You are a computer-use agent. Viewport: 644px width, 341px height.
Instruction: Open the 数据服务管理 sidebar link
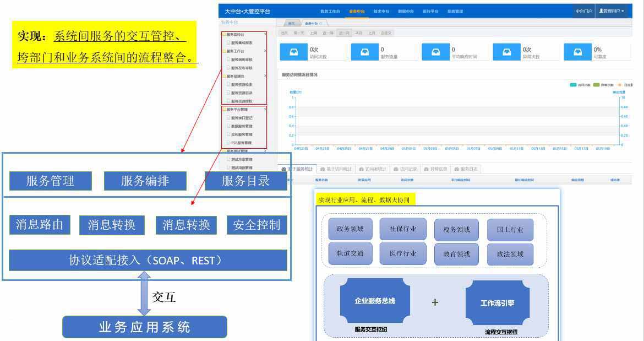[x=242, y=126]
